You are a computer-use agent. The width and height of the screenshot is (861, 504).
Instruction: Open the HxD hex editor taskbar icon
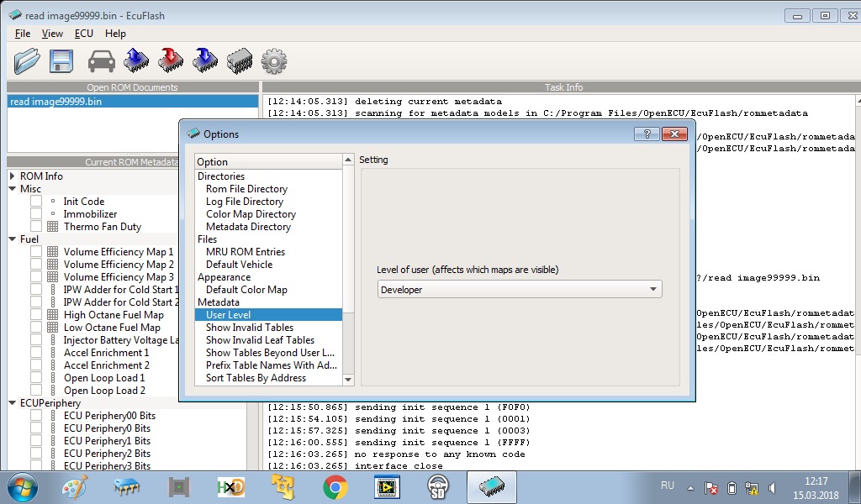click(230, 487)
